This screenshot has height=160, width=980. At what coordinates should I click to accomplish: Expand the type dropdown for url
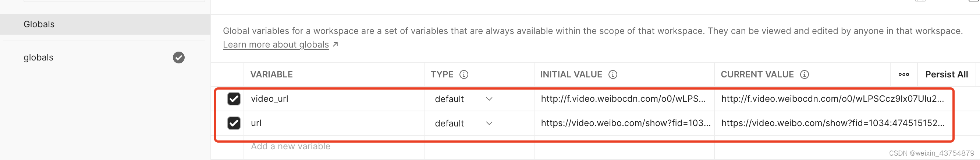tap(489, 124)
